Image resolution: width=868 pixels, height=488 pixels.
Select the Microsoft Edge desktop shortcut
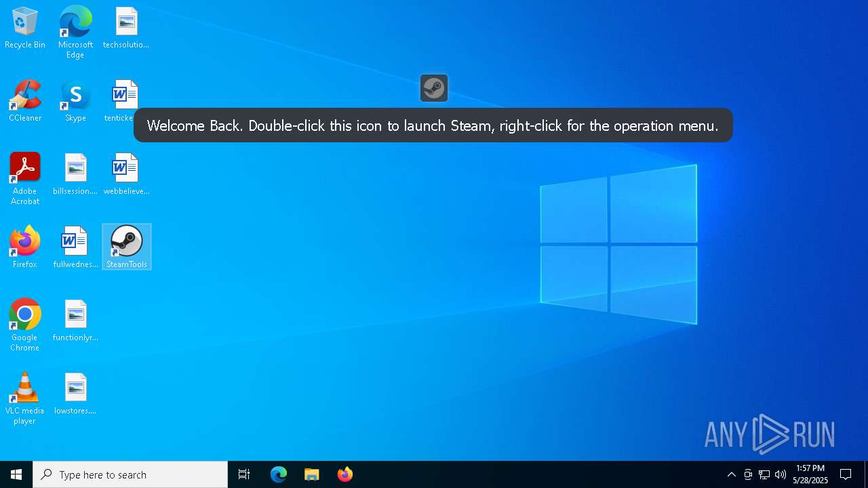click(75, 33)
